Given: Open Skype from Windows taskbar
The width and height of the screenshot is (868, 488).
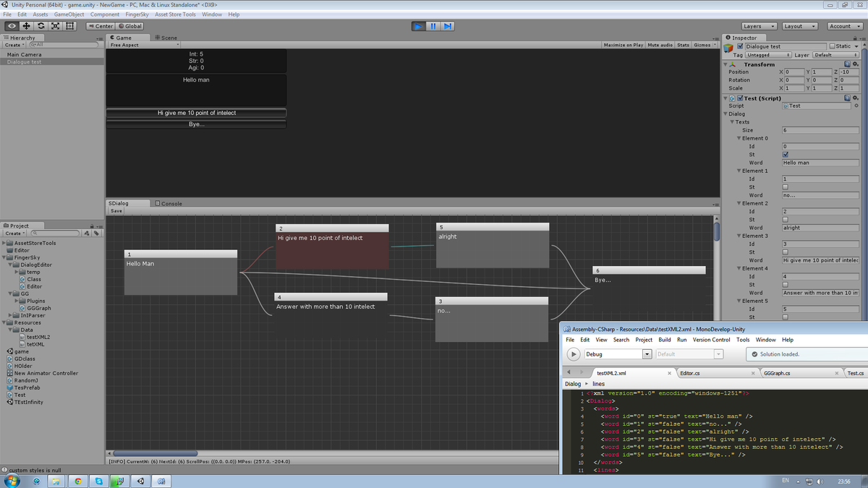Looking at the screenshot, I should pos(98,481).
